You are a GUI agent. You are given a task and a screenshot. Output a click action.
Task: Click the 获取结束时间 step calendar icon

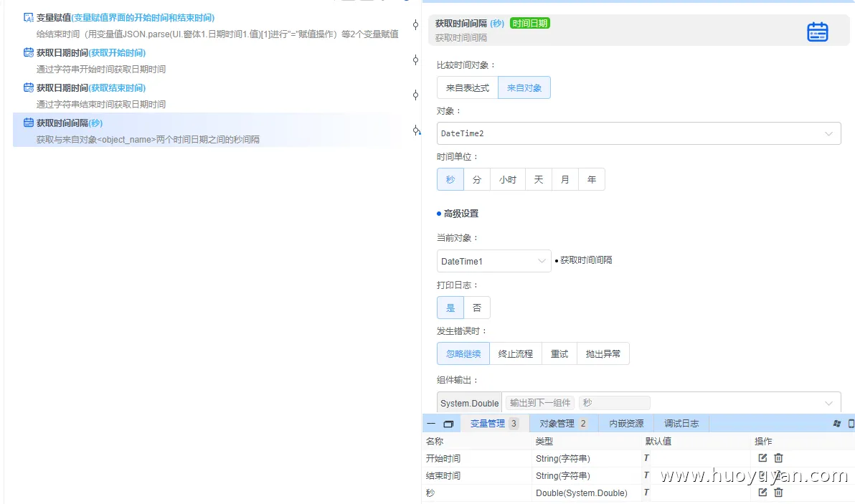click(29, 87)
